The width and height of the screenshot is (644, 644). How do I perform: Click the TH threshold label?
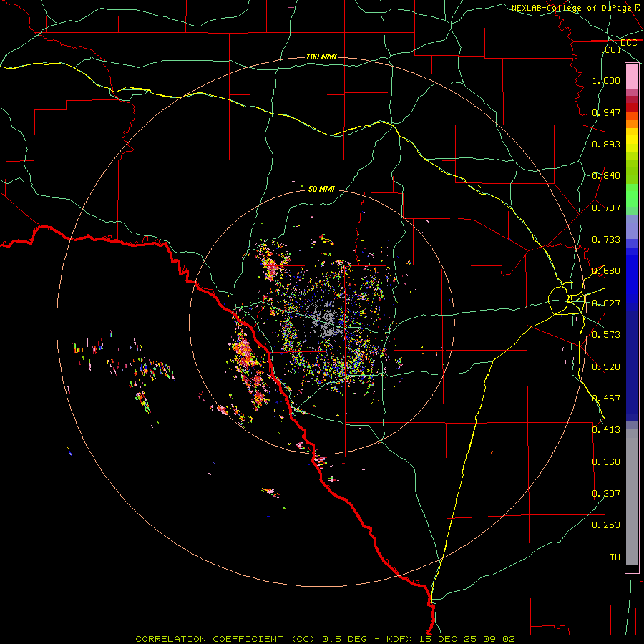[x=615, y=557]
